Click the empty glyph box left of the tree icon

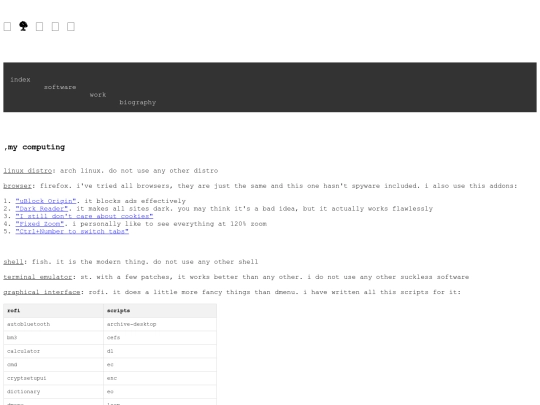point(7,27)
